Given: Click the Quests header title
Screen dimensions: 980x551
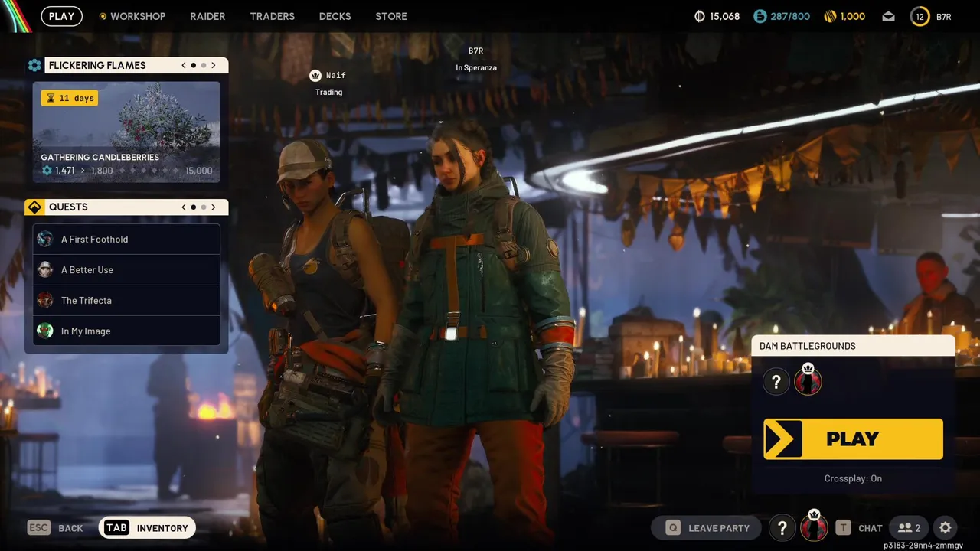Looking at the screenshot, I should point(68,207).
